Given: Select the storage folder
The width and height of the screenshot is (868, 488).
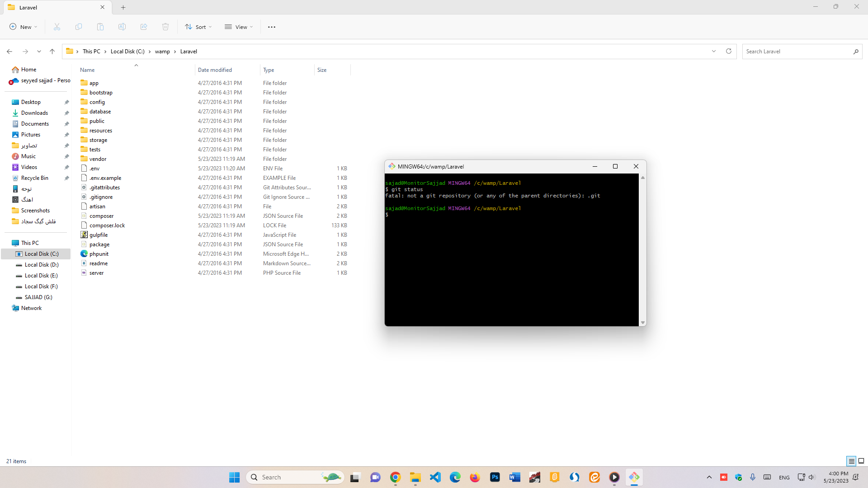Looking at the screenshot, I should [98, 140].
